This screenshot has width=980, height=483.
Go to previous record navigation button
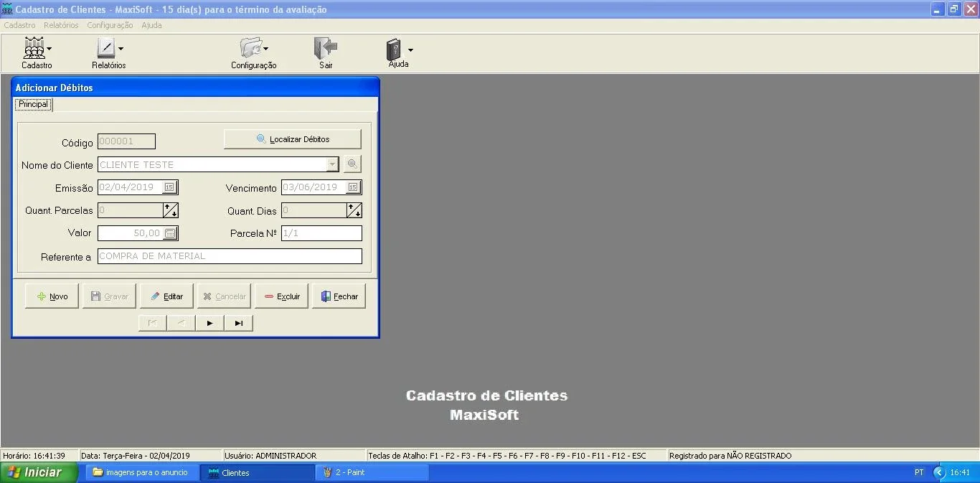click(x=181, y=323)
